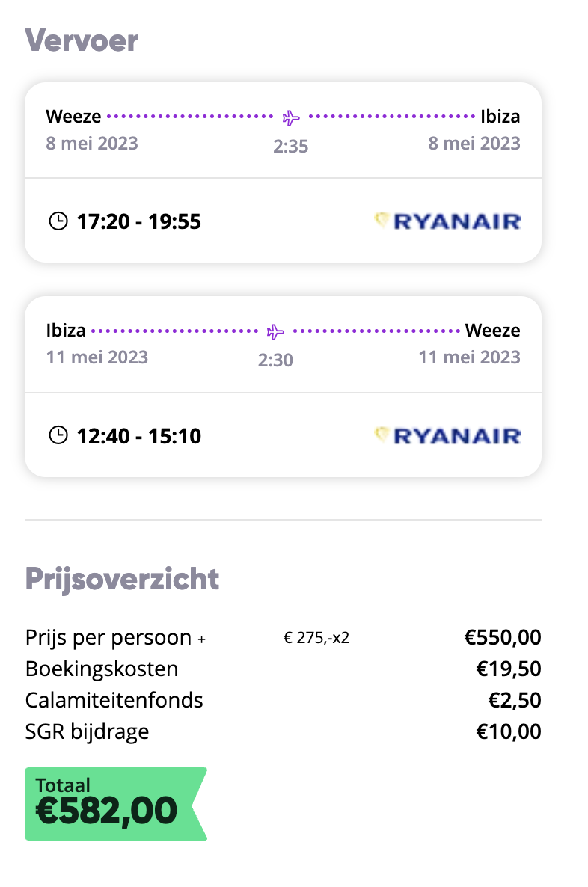588x887 pixels.
Task: Click the 2:30 flight duration text
Action: tap(275, 360)
